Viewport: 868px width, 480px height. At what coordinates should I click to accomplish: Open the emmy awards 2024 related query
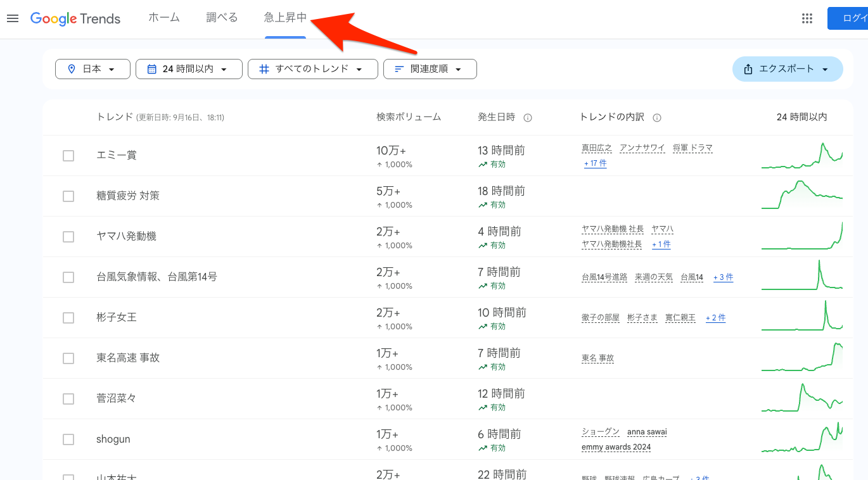point(616,447)
